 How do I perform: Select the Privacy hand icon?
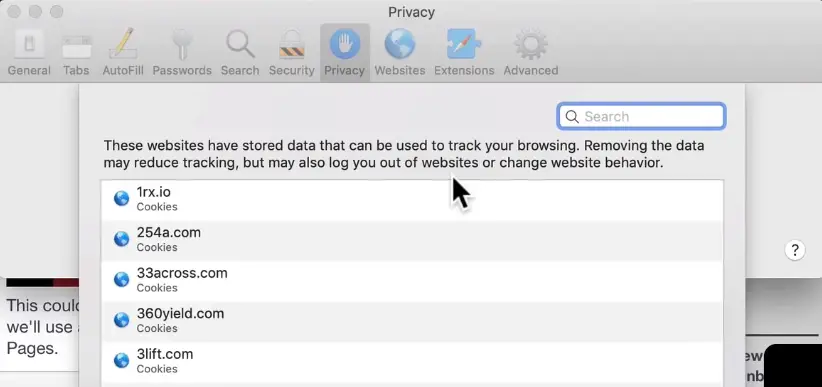coord(344,44)
